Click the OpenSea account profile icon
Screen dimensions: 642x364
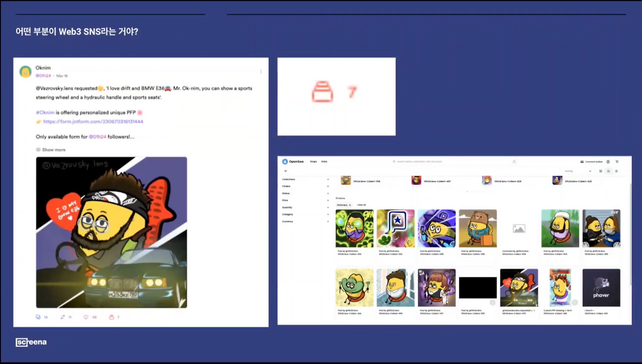[608, 161]
